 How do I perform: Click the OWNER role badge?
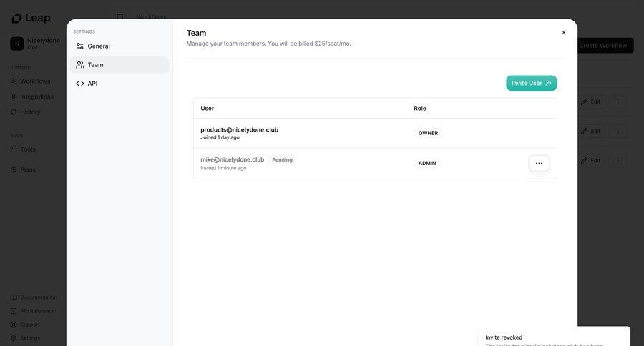point(428,133)
